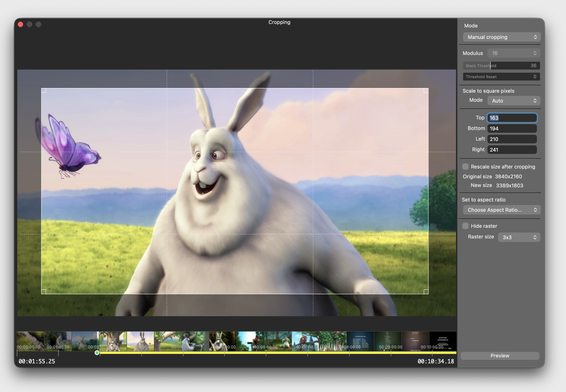This screenshot has height=392, width=566.
Task: Click the Bottom crop value field
Action: [512, 128]
